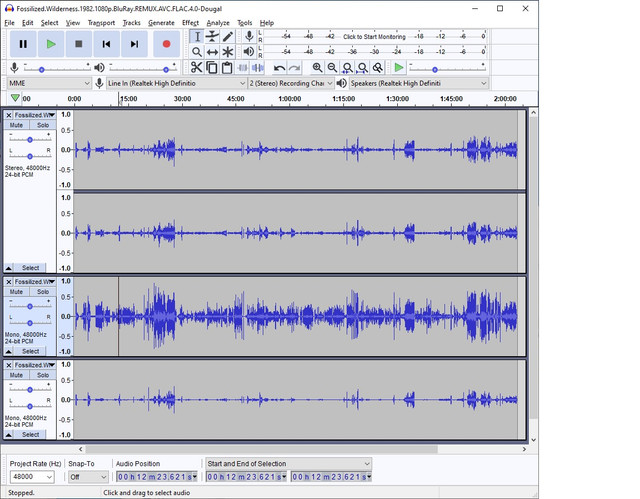Solo the bottom mono track
Screen dimensions: 640x499
[x=42, y=375]
